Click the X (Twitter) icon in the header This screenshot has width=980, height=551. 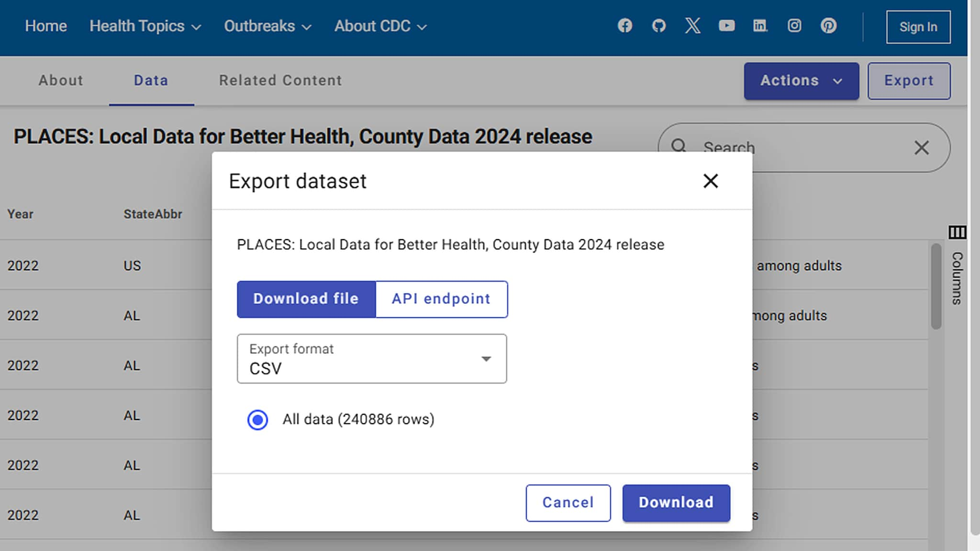click(x=692, y=25)
